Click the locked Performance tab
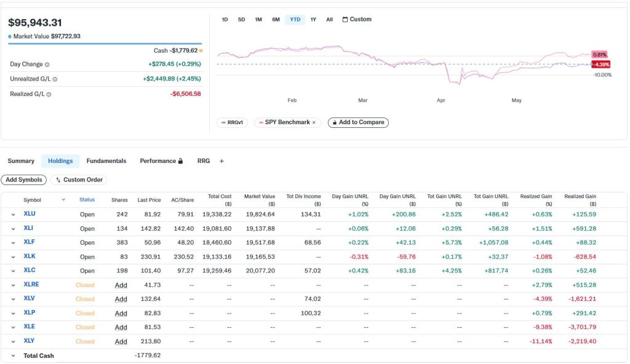 [x=161, y=161]
